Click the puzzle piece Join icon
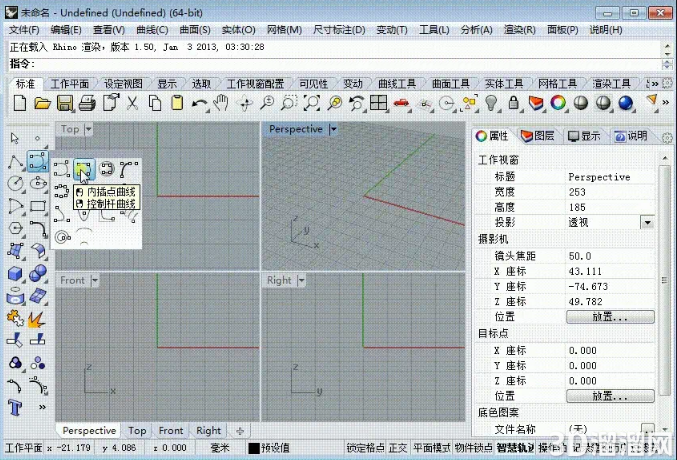Viewport: 677px width, 460px height. pos(15,318)
